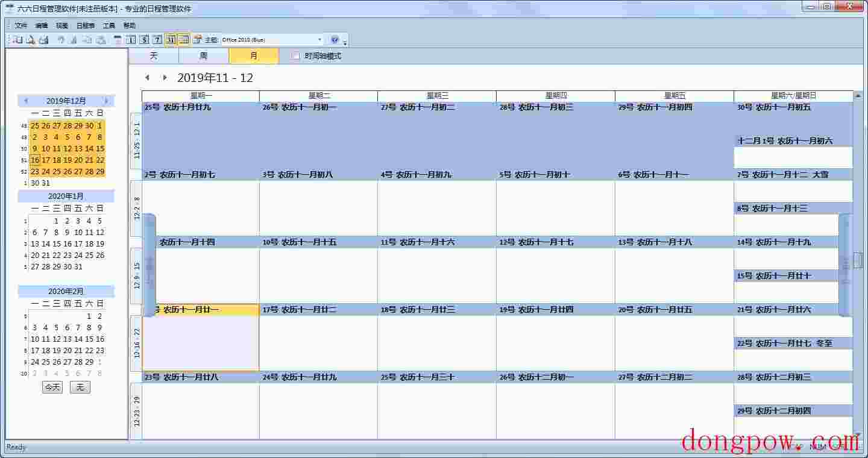Select the 十二月1号 农历十一月初六 day header
Screen dimensions: 868x458
pos(793,141)
